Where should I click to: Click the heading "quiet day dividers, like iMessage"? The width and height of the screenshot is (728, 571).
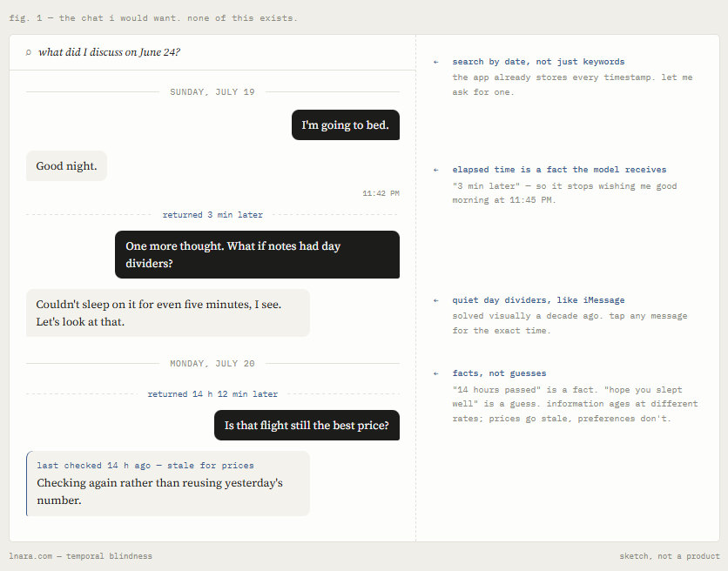pyautogui.click(x=538, y=300)
